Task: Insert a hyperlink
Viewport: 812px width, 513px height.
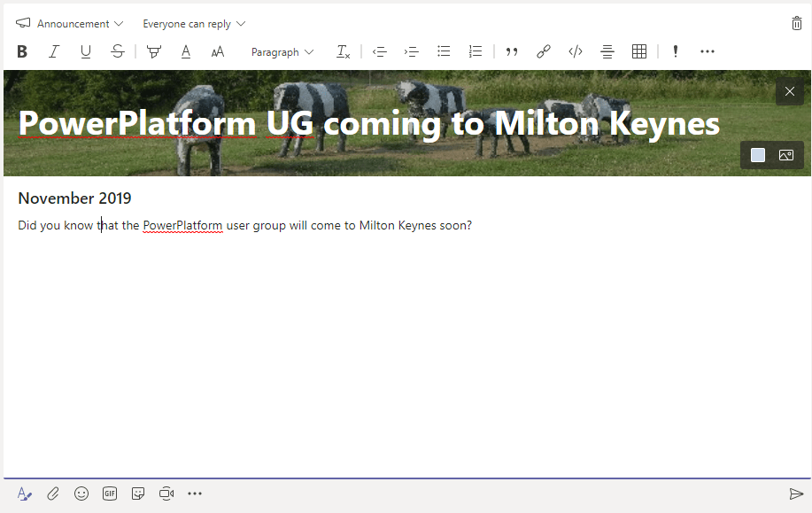Action: (x=544, y=51)
